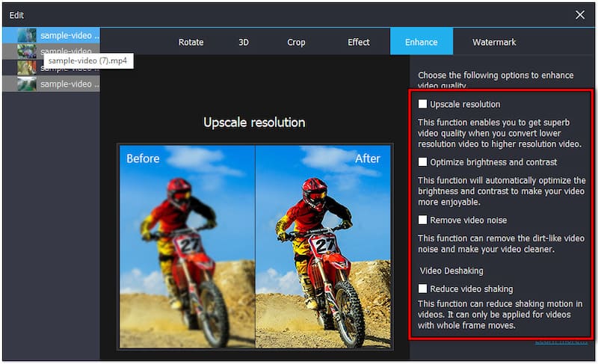Click the sample-video (7).mp4 tooltip
Image resolution: width=598 pixels, height=364 pixels.
(x=88, y=61)
